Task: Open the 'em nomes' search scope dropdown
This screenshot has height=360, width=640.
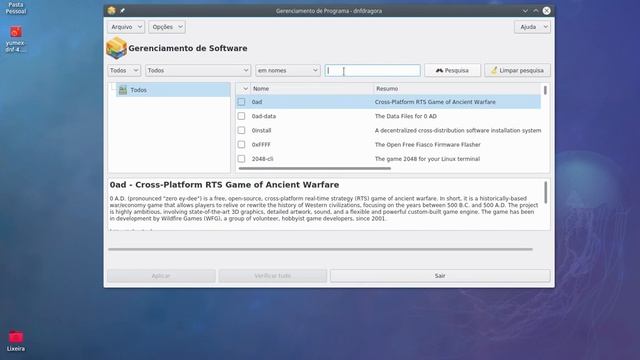Action: 287,70
